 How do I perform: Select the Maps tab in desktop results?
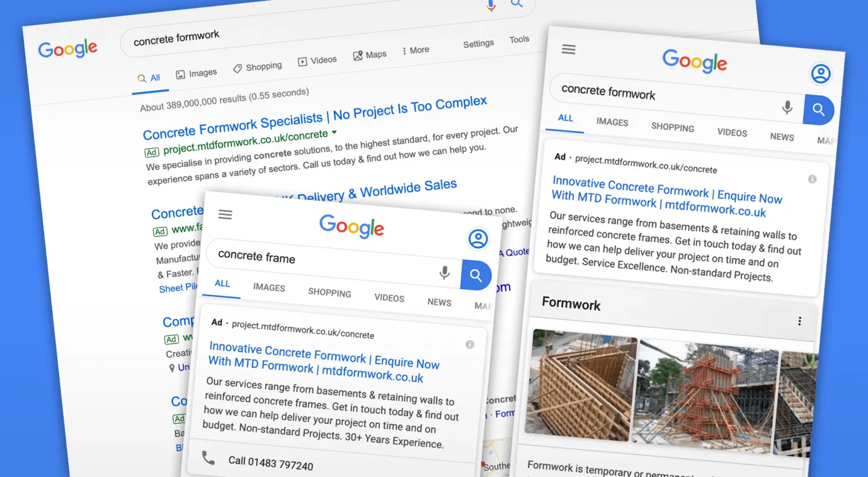[x=370, y=55]
